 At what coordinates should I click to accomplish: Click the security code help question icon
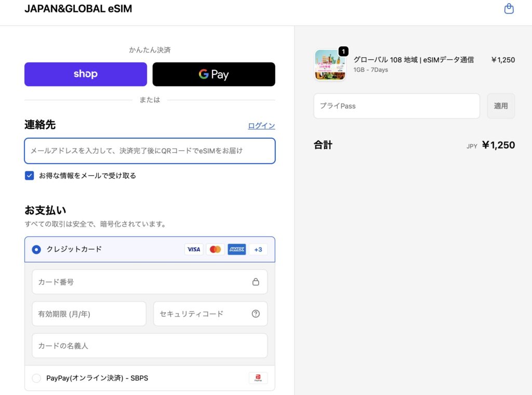256,314
